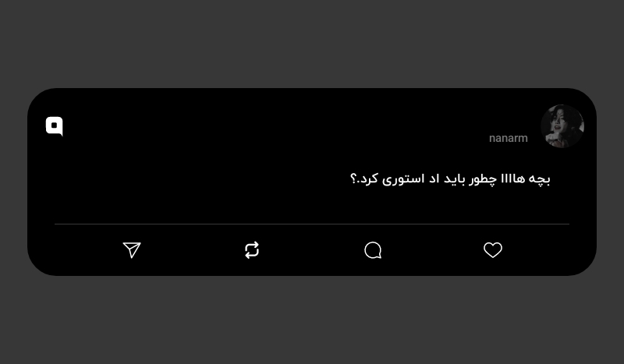Repost using the looping arrows icon
The image size is (624, 364).
(252, 250)
